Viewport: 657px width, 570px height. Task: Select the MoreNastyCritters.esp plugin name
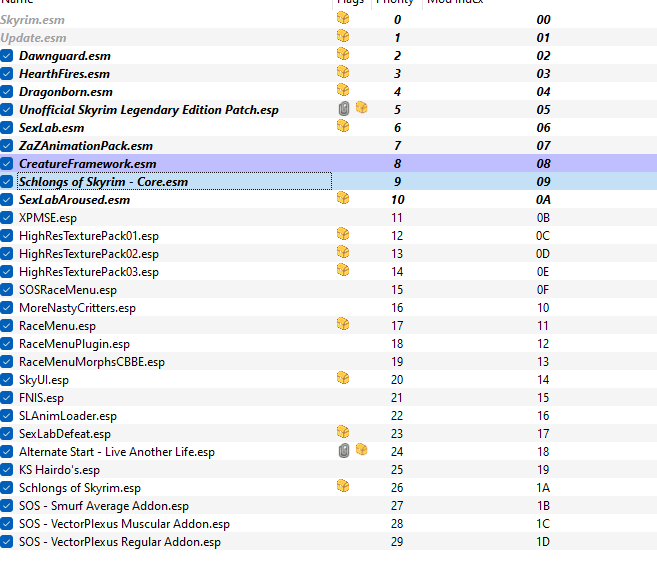[78, 308]
